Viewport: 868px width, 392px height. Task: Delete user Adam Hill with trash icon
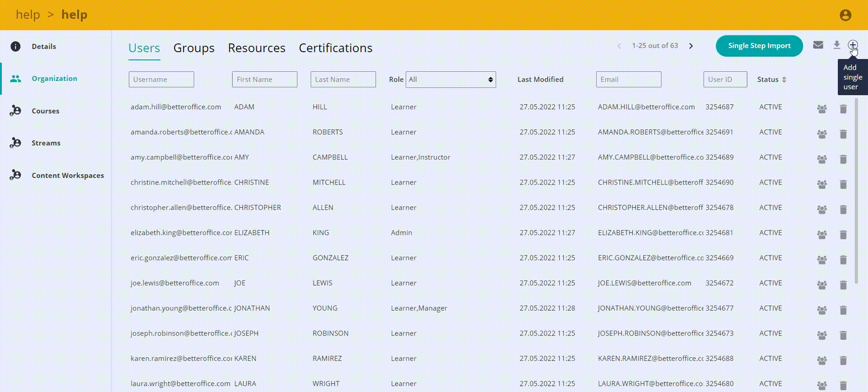[x=843, y=109]
